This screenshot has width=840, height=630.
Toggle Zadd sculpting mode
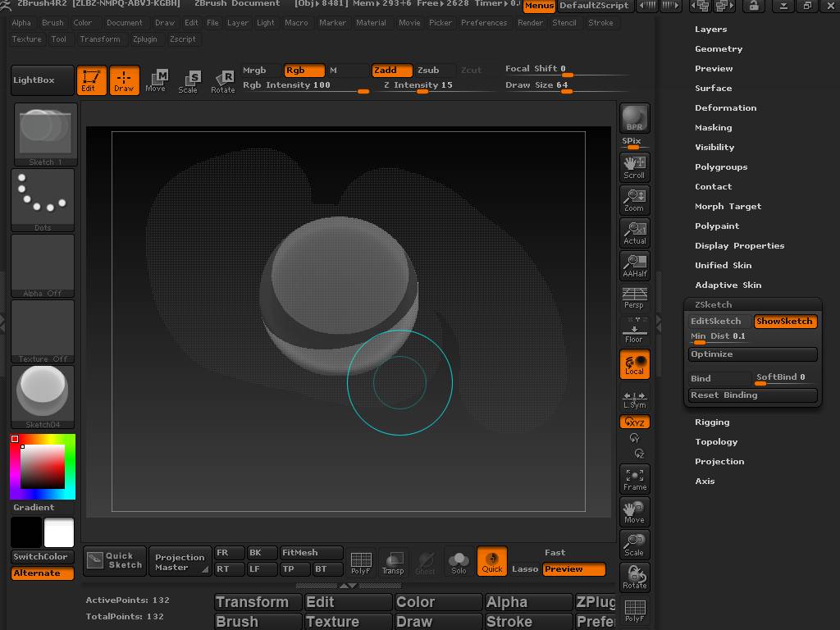(x=391, y=71)
